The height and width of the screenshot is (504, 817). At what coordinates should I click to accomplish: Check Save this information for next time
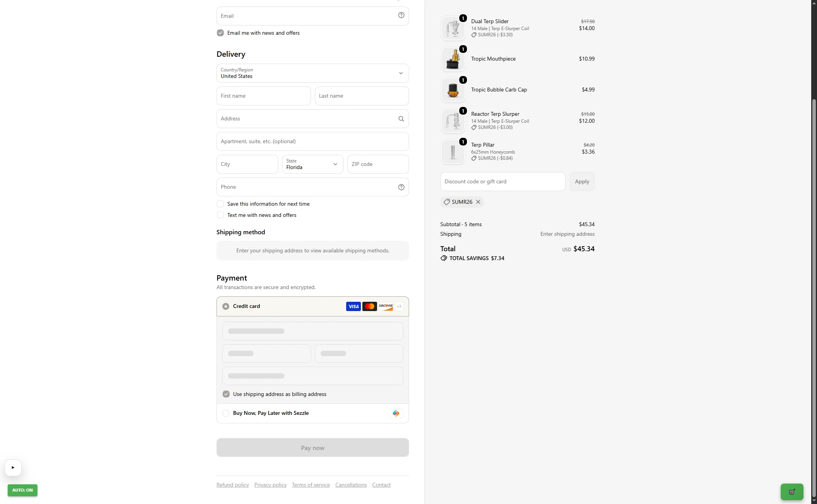point(220,204)
